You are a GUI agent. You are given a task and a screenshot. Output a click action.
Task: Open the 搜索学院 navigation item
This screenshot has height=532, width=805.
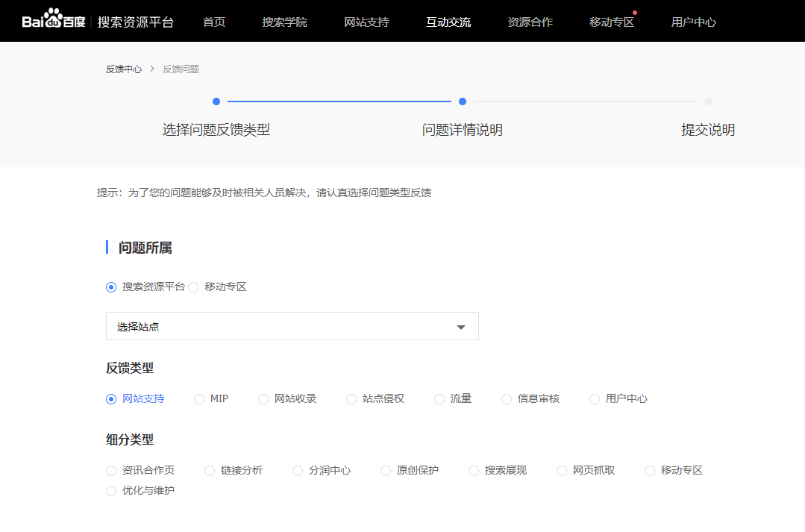click(284, 22)
